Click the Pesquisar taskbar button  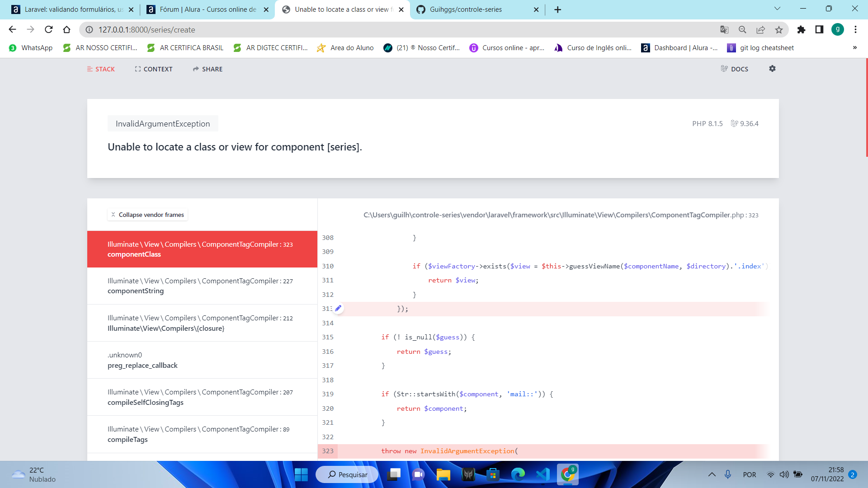click(347, 474)
